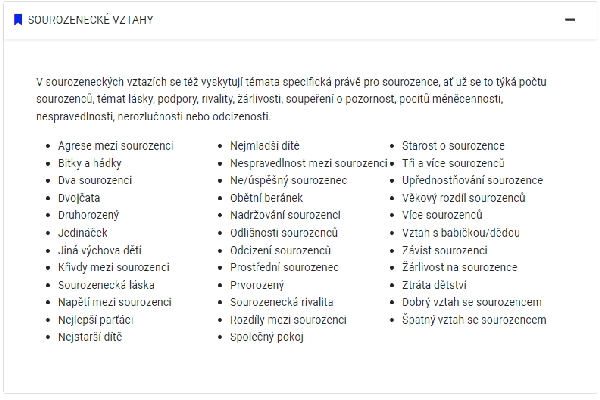The width and height of the screenshot is (600, 400).
Task: Click the Sourozenecká láska link
Action: pos(107,285)
